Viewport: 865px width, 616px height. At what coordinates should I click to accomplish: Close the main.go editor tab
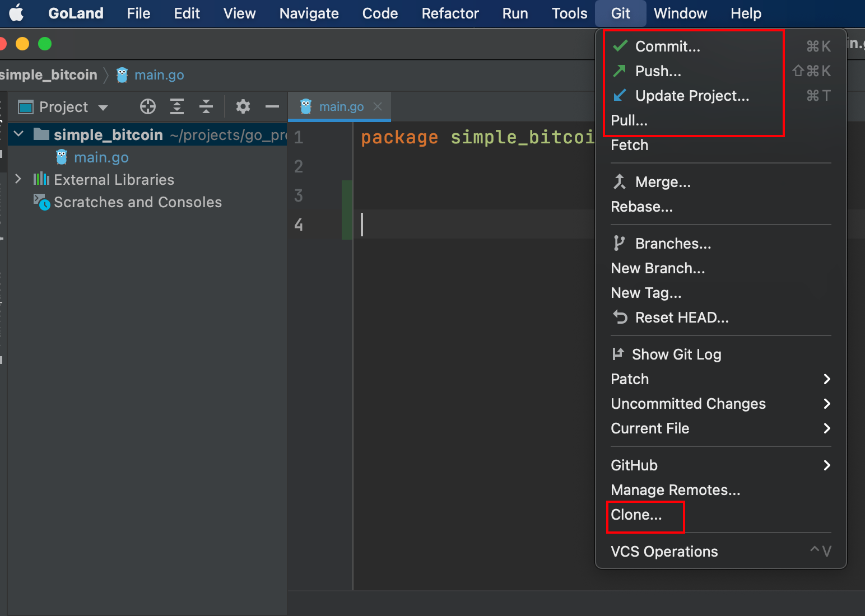coord(378,106)
